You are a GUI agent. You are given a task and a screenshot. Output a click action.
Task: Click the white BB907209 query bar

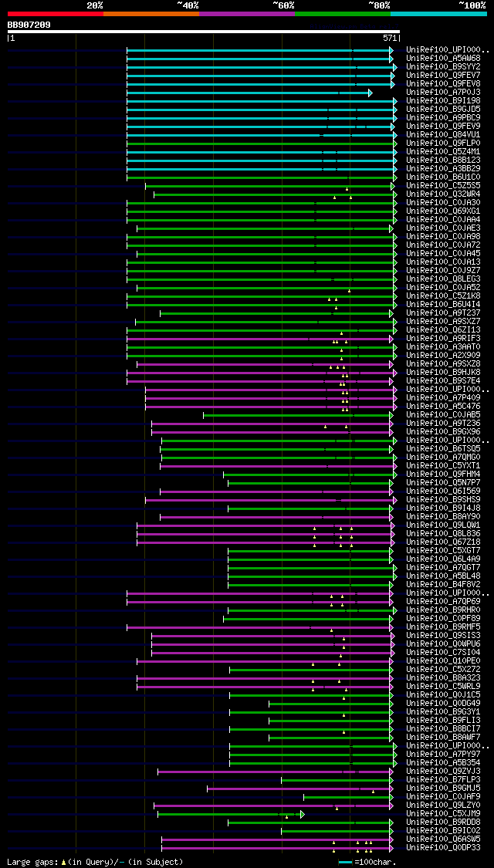tap(203, 32)
